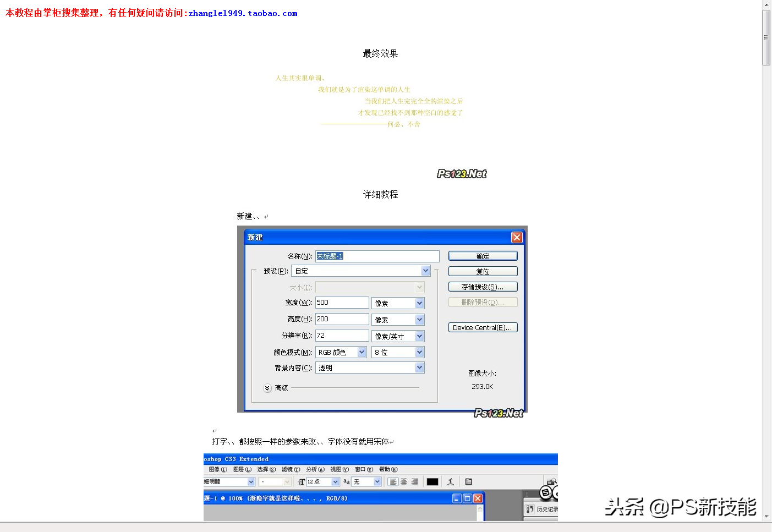The width and height of the screenshot is (772, 532).
Task: Open the disabled font style dropdown
Action: pyautogui.click(x=287, y=482)
